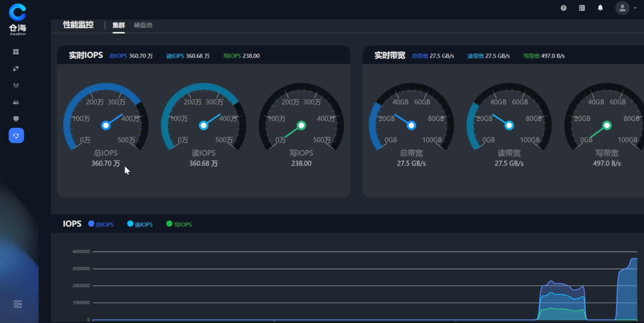Open the task list icon in header
644x323 pixels.
tap(582, 8)
